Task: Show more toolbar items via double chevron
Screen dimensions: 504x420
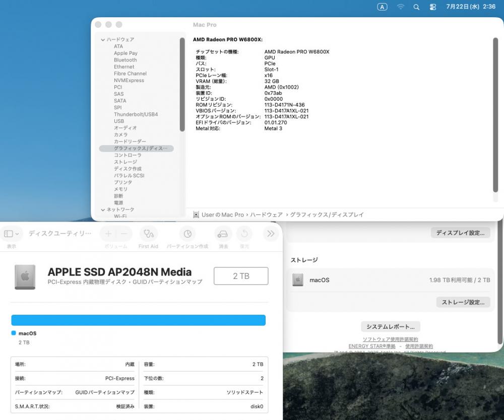Action: (x=271, y=234)
